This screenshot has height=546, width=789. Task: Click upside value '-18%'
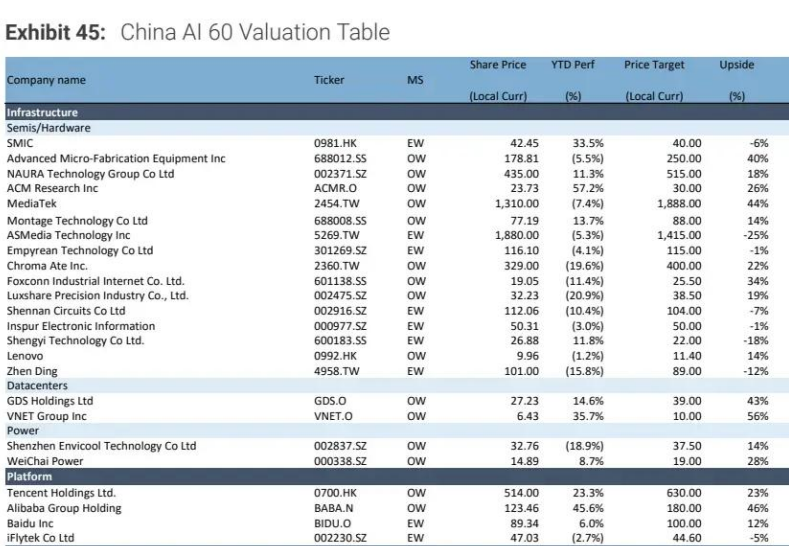pyautogui.click(x=756, y=341)
